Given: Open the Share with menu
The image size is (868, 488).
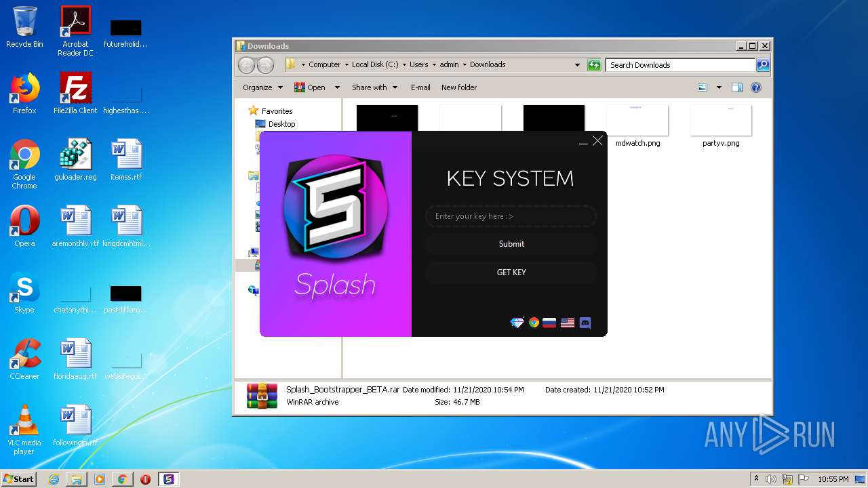Looking at the screenshot, I should [x=374, y=87].
